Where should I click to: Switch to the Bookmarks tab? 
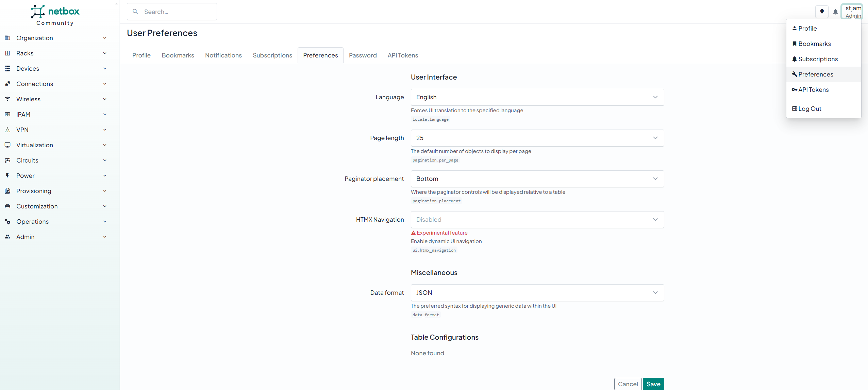(x=178, y=55)
